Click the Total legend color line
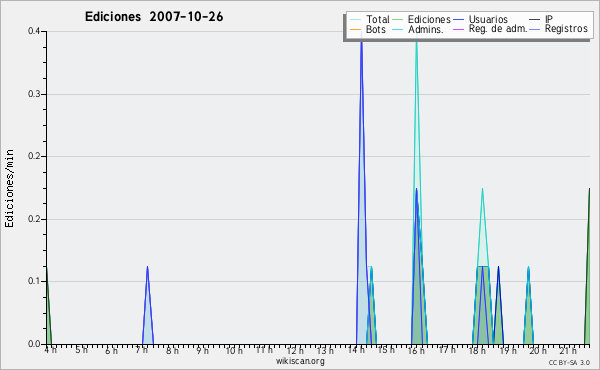This screenshot has width=600, height=370. pyautogui.click(x=355, y=20)
